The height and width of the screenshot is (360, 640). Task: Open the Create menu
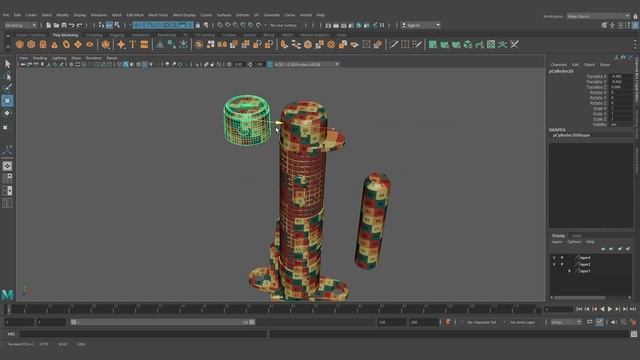pyautogui.click(x=31, y=15)
